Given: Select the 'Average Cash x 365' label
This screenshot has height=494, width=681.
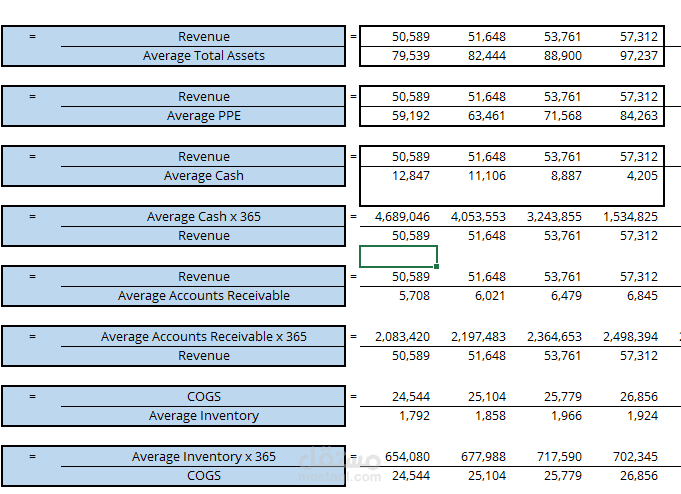Looking at the screenshot, I should (204, 216).
